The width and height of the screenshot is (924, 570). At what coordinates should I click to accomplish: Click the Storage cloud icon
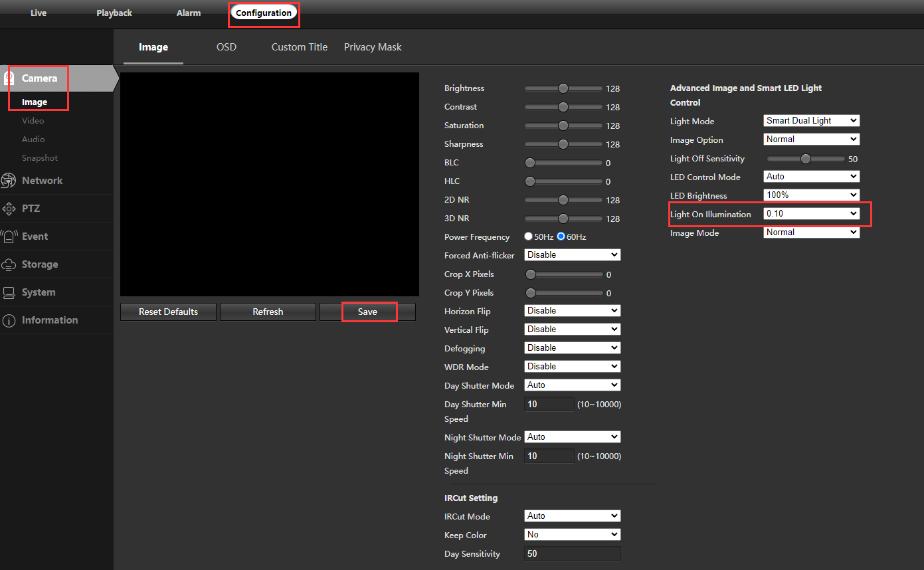[x=9, y=264]
